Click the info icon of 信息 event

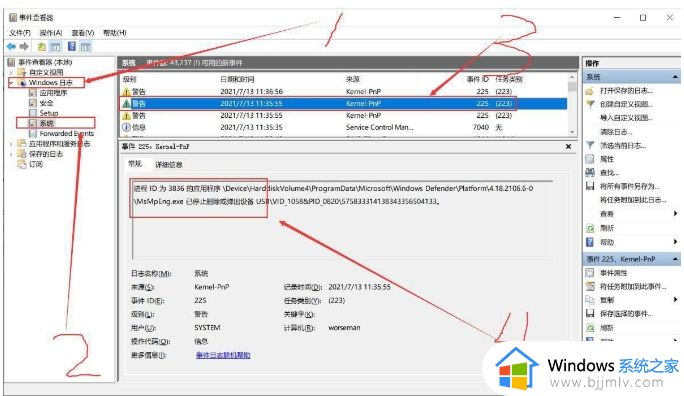[126, 127]
